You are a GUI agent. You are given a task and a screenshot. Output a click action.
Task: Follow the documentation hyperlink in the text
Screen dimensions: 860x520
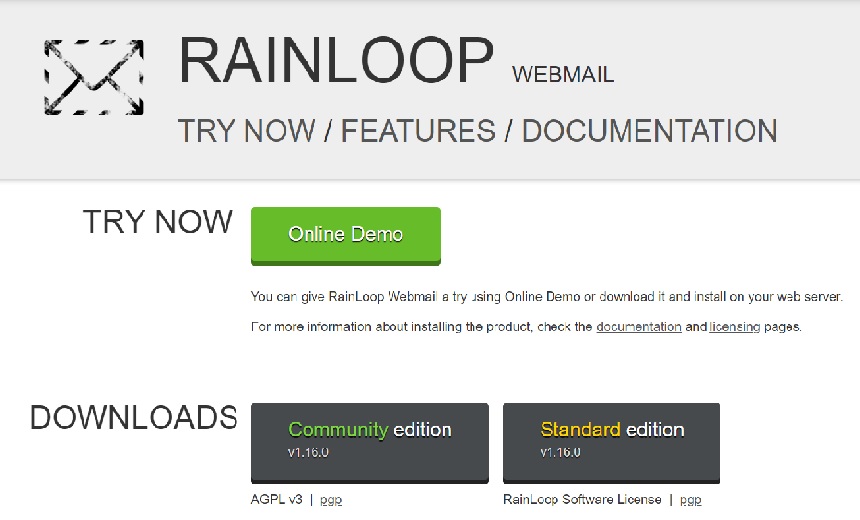(x=638, y=327)
